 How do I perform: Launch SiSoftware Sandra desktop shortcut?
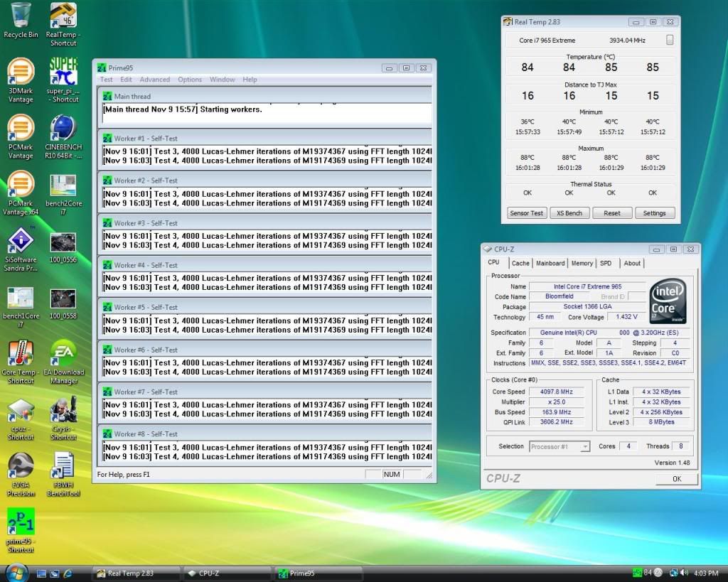[21, 249]
